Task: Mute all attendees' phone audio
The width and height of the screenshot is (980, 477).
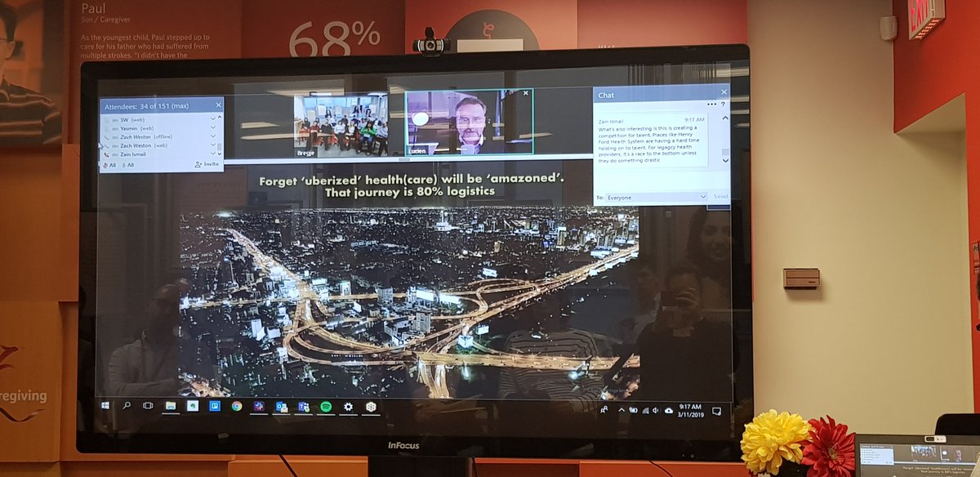Action: coord(108,164)
